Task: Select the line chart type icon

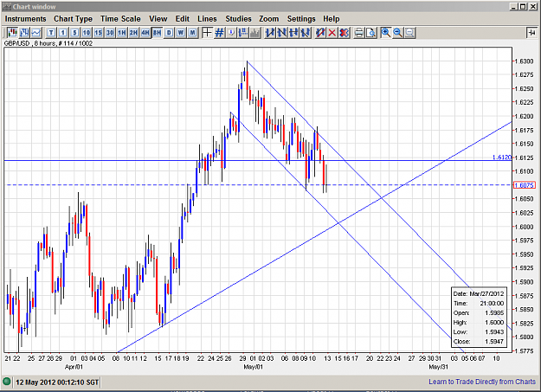Action: tap(35, 33)
